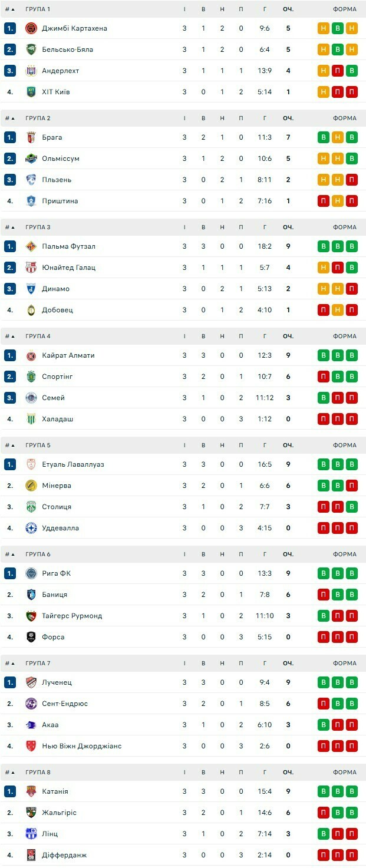366x868 pixels.
Task: Click the Брага team logo
Action: tap(31, 137)
